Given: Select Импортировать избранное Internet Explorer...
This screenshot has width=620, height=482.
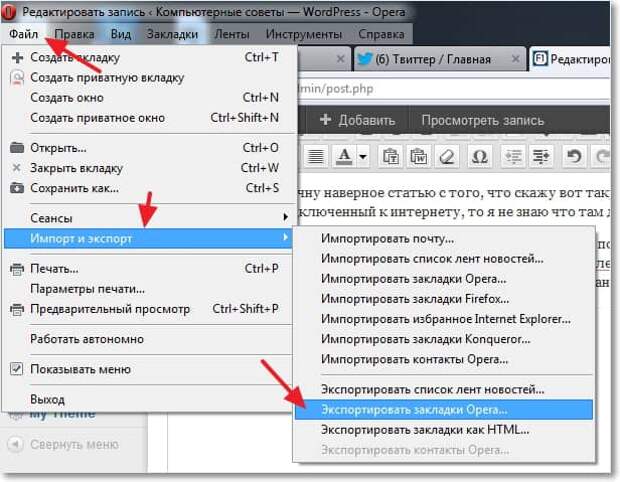Looking at the screenshot, I should pyautogui.click(x=444, y=319).
